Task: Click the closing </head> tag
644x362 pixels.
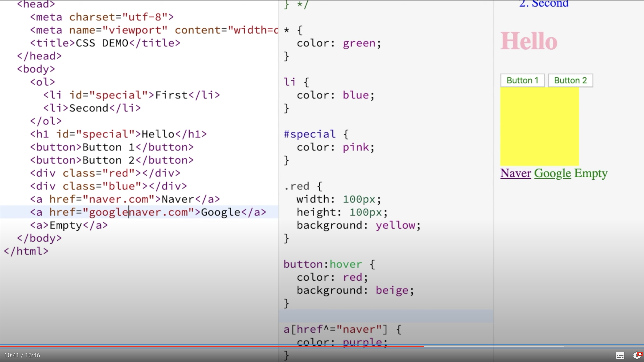Action: pyautogui.click(x=39, y=56)
